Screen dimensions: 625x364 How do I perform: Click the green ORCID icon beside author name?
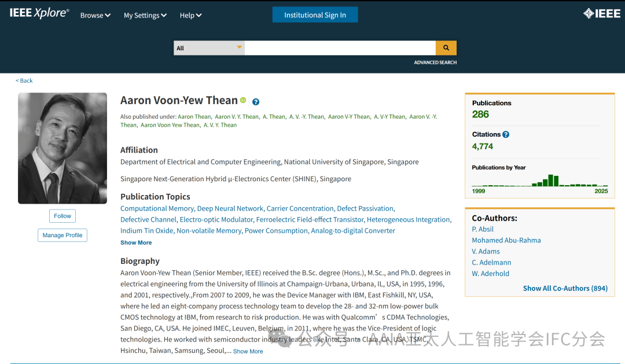243,101
